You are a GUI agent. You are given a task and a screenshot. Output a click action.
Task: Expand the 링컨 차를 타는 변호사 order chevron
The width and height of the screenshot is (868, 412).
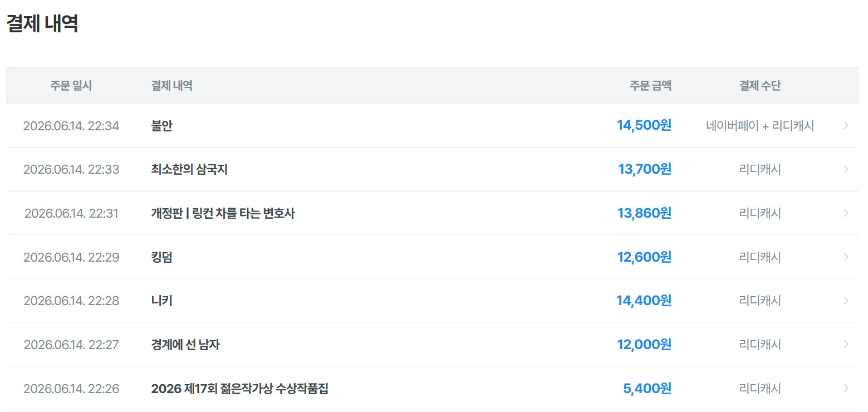(x=846, y=213)
